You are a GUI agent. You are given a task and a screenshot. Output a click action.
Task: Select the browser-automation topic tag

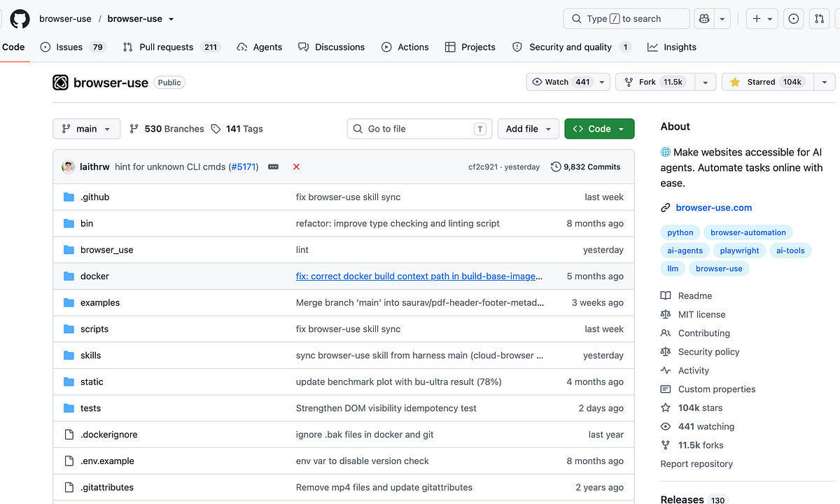pyautogui.click(x=748, y=232)
